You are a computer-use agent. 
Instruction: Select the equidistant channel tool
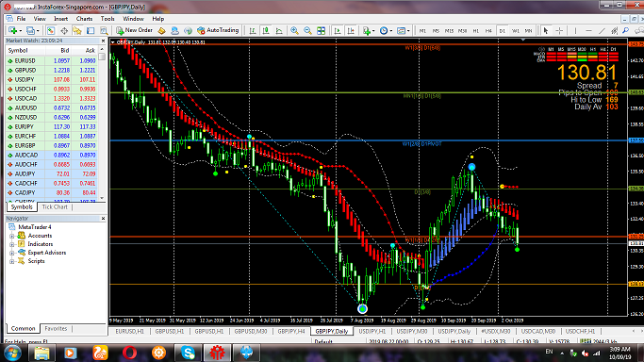pyautogui.click(x=615, y=31)
